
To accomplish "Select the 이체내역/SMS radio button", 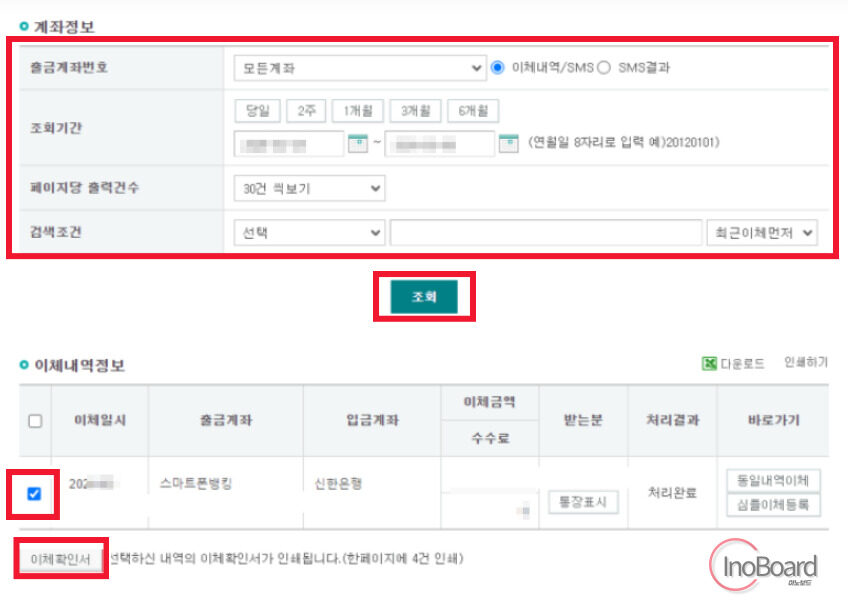I will click(498, 68).
